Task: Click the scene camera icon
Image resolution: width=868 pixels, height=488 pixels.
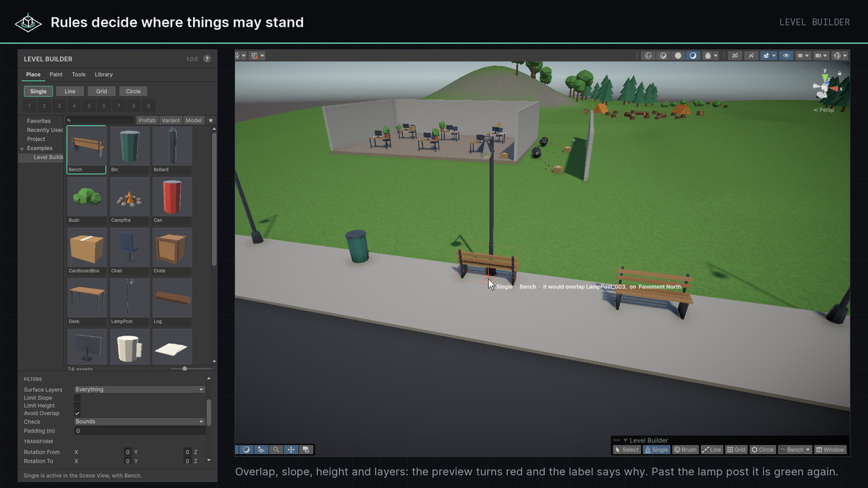Action: [818, 55]
